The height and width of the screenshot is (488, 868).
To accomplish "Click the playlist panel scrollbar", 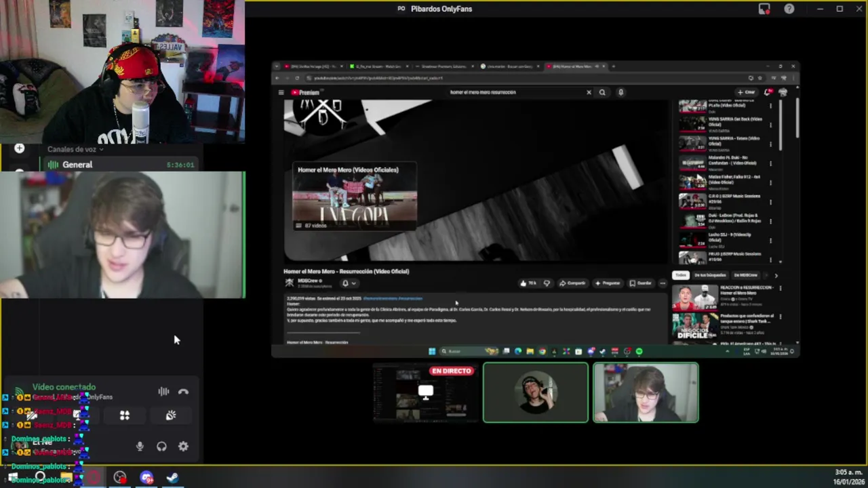I will [x=780, y=125].
